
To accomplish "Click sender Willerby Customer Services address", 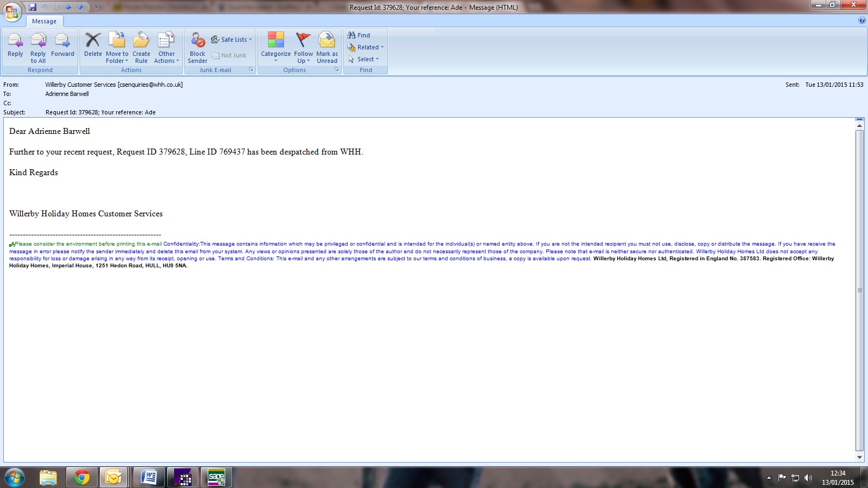I will [114, 85].
